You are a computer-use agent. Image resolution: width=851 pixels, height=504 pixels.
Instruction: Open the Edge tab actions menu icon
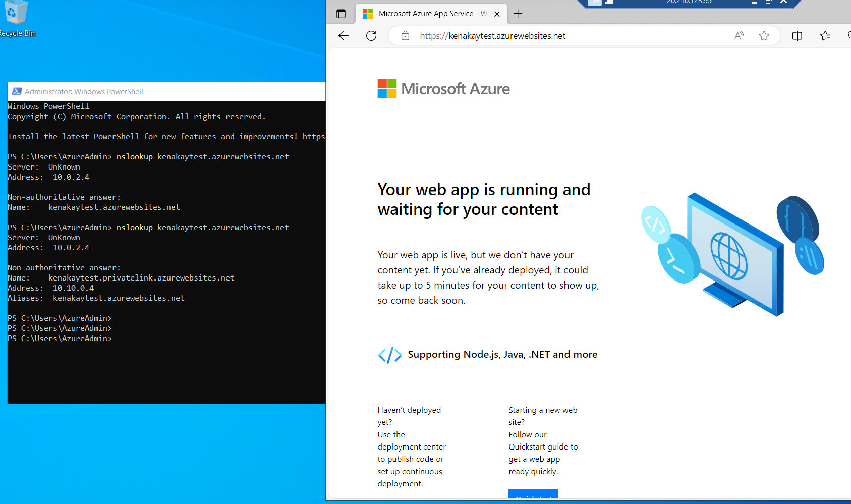pyautogui.click(x=341, y=14)
